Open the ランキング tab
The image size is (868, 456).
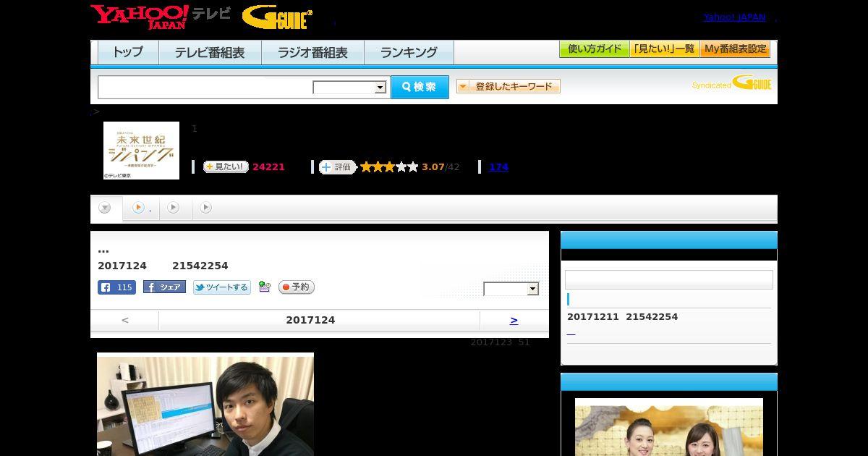pyautogui.click(x=409, y=52)
